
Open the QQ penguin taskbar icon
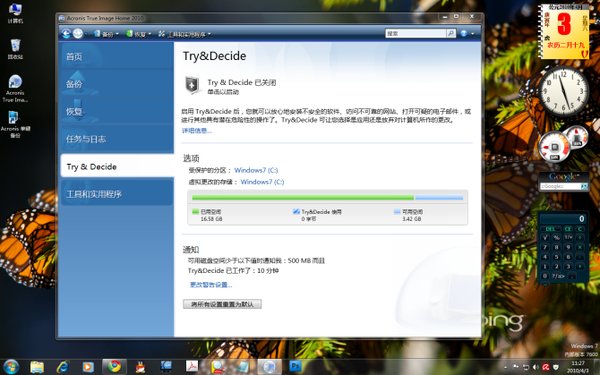(x=140, y=367)
